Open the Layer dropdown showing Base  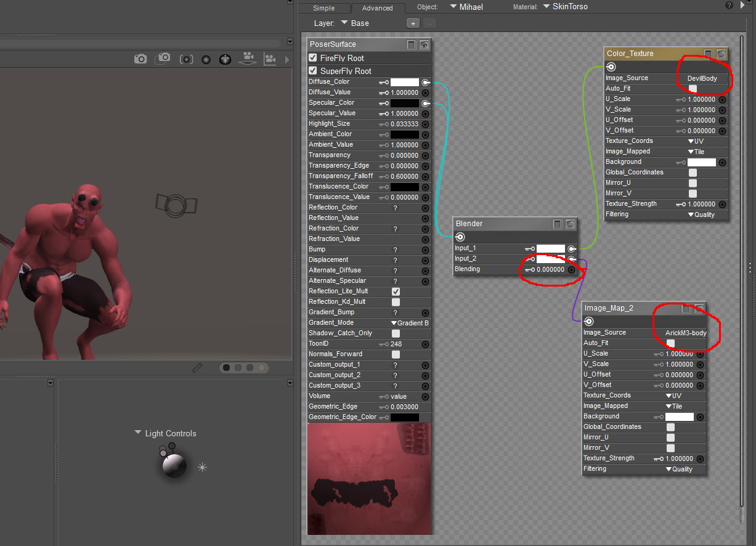point(355,23)
